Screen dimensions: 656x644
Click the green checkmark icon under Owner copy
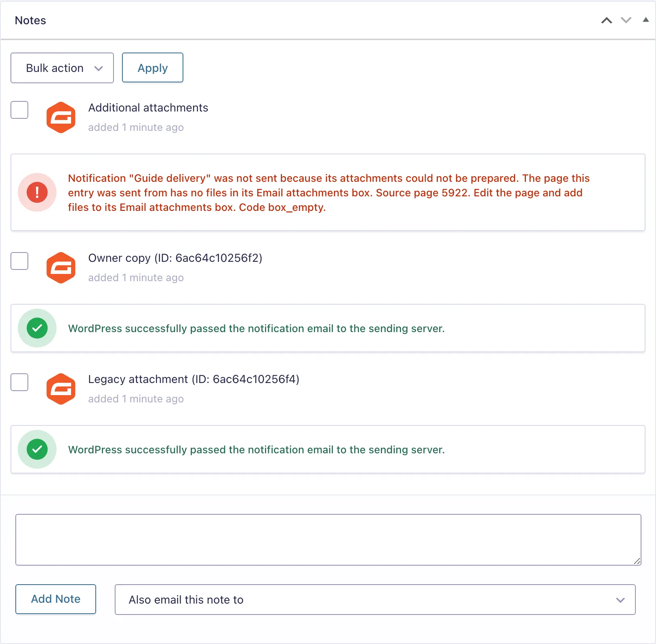pyautogui.click(x=37, y=328)
